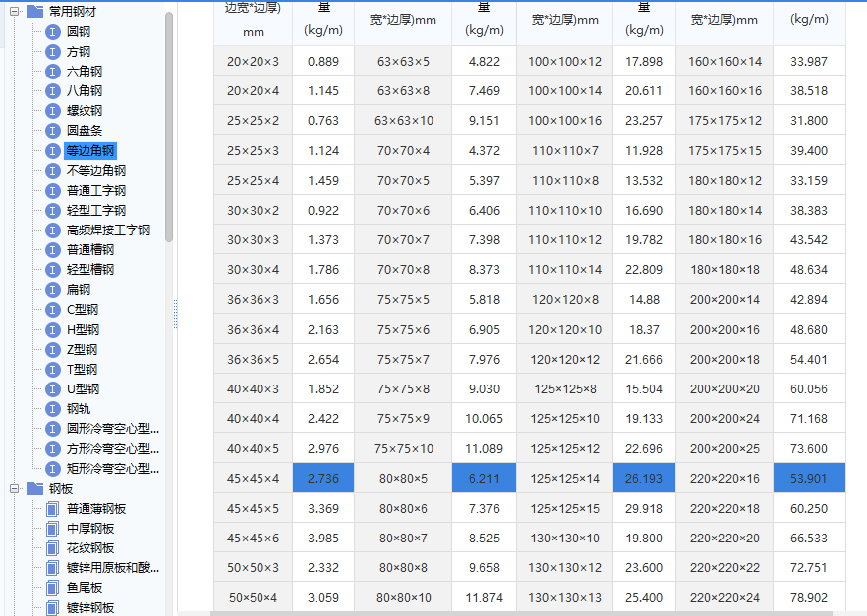The image size is (867, 616).
Task: Select 镀锌钢板 tree item
Action: 90,608
